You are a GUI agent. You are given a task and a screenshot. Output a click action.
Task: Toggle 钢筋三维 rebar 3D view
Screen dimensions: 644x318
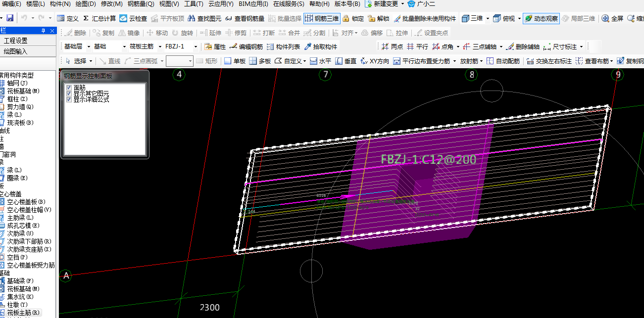pyautogui.click(x=322, y=18)
